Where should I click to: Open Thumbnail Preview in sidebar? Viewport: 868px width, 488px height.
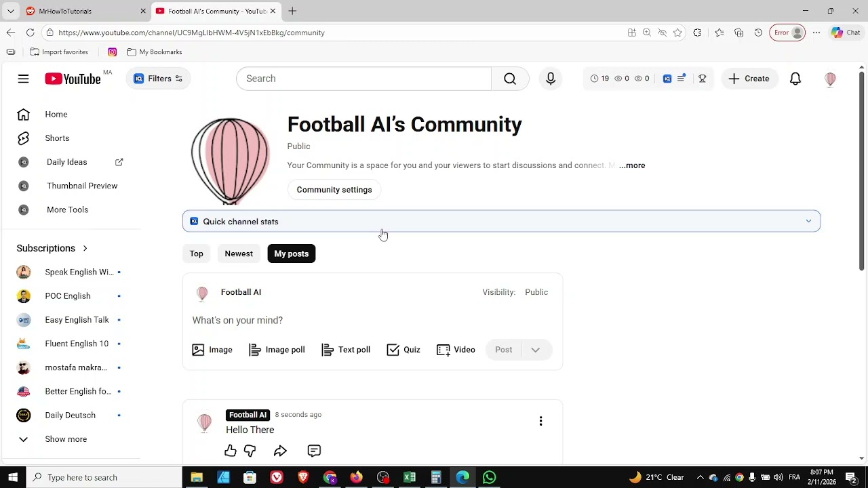[71, 186]
